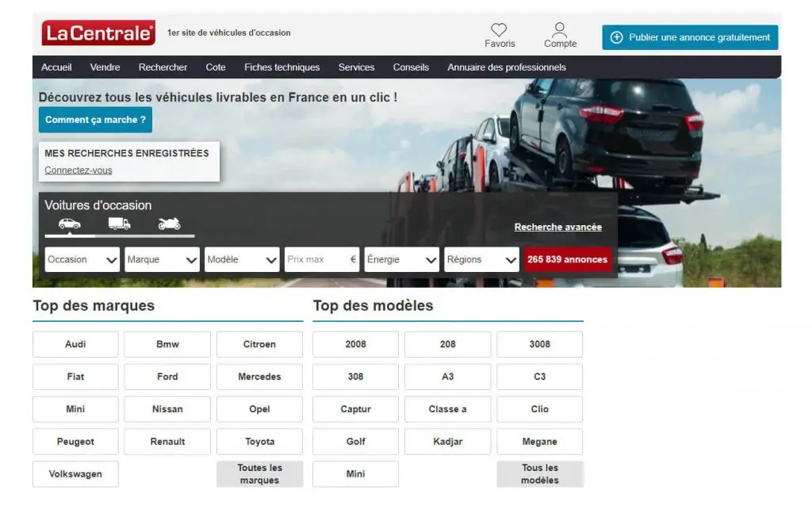This screenshot has width=812, height=509.
Task: Open the Conseils menu item
Action: (x=411, y=67)
